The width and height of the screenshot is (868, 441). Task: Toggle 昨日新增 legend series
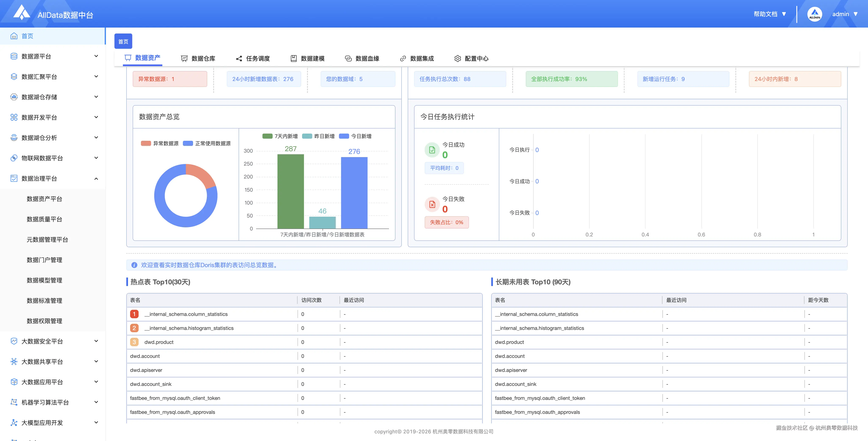319,136
